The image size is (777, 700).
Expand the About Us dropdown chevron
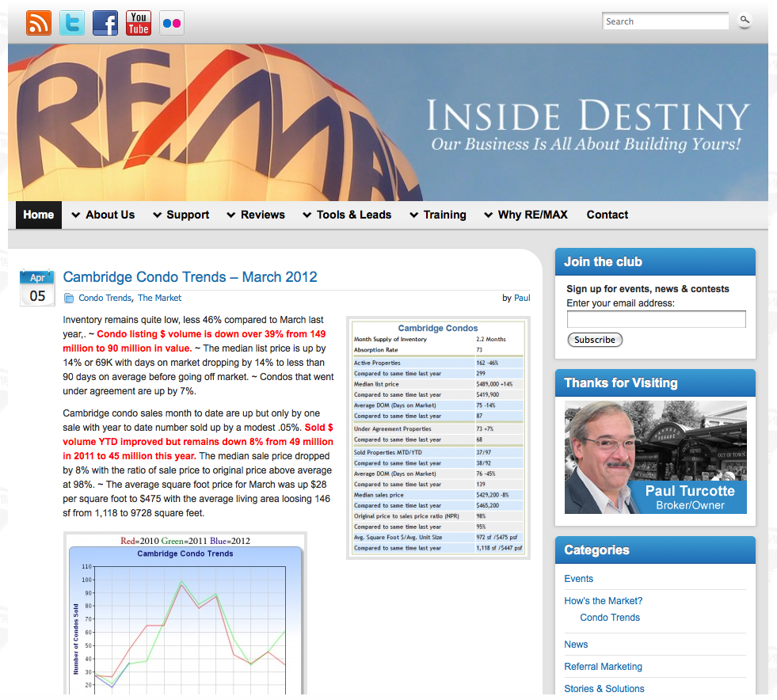(76, 215)
